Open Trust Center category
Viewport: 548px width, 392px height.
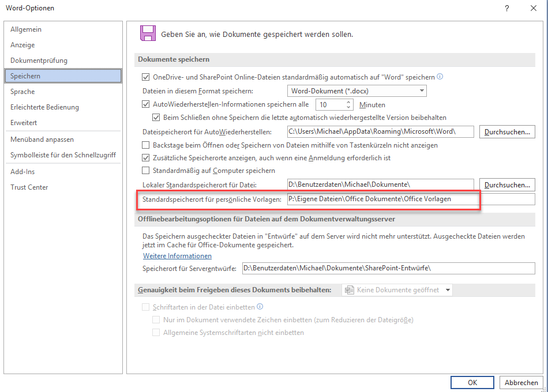pos(63,187)
